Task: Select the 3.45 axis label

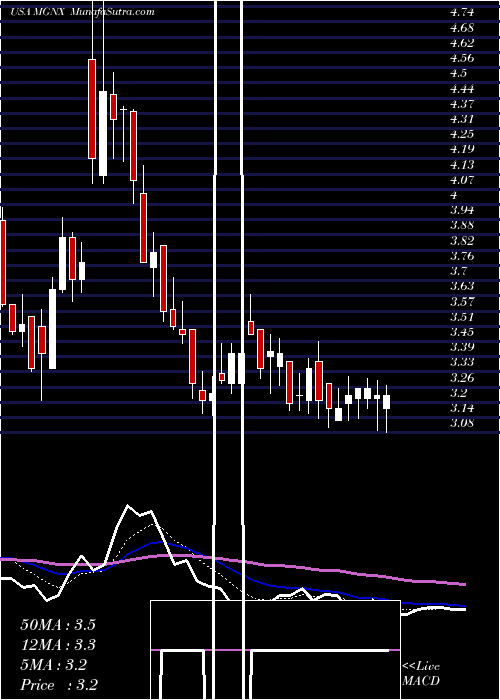Action: point(462,332)
